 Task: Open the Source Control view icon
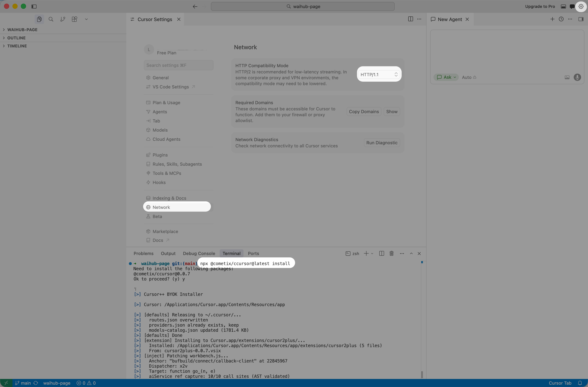pyautogui.click(x=63, y=19)
